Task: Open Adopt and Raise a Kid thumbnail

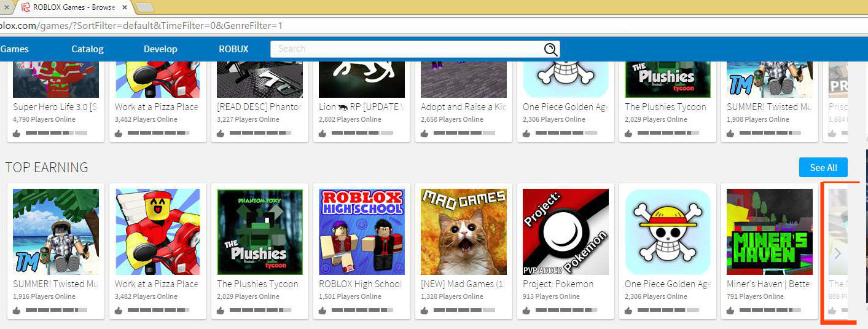Action: coord(464,79)
